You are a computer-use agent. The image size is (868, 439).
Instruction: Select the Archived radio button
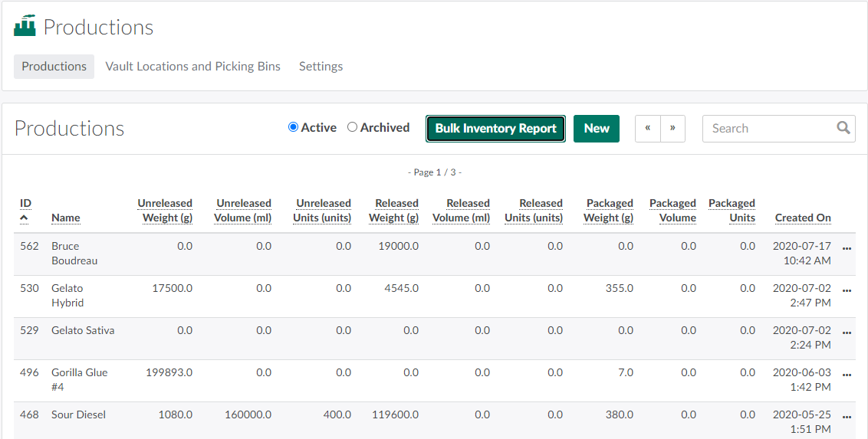[x=353, y=127]
